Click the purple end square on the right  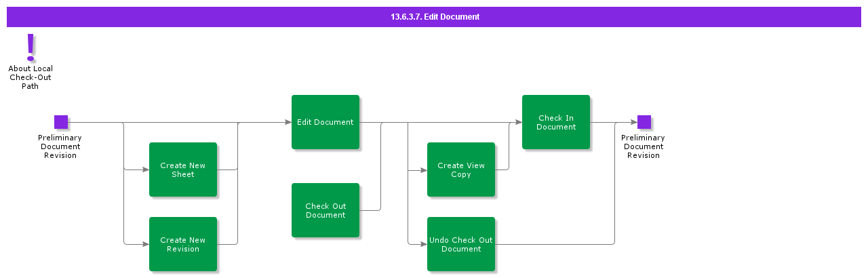click(x=644, y=122)
